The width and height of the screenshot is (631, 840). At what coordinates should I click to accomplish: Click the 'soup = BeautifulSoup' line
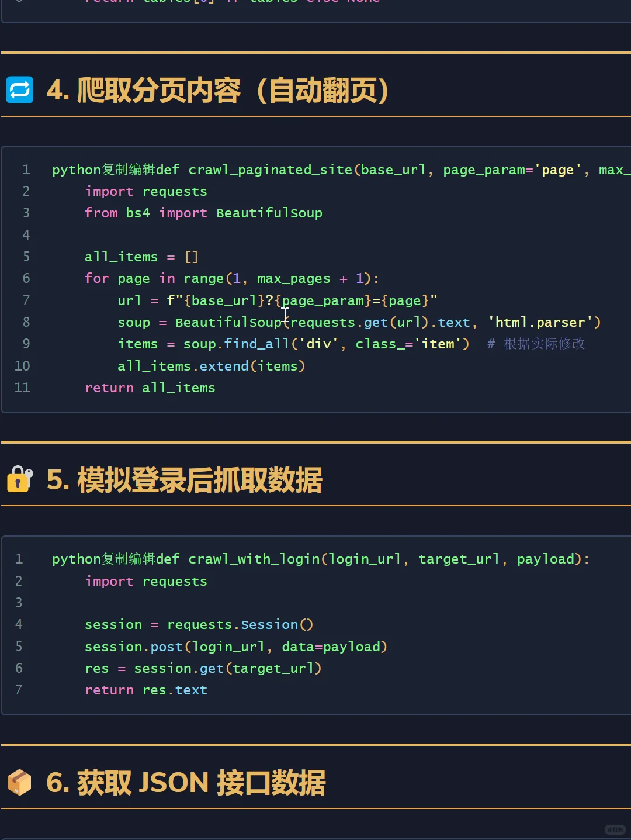[x=359, y=323]
